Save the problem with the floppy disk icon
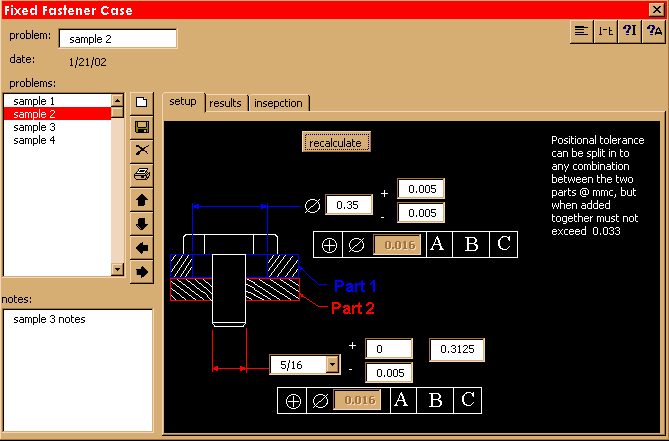Viewport: 669px width, 441px height. pos(142,126)
